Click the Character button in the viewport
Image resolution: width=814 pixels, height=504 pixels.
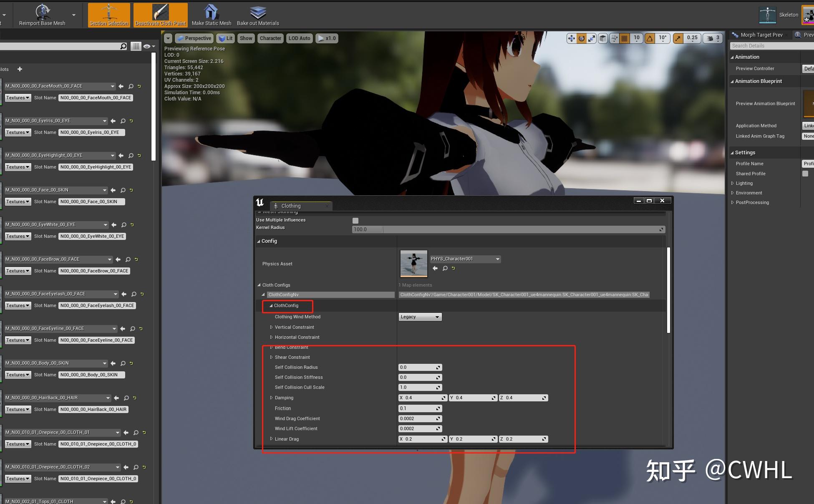270,38
